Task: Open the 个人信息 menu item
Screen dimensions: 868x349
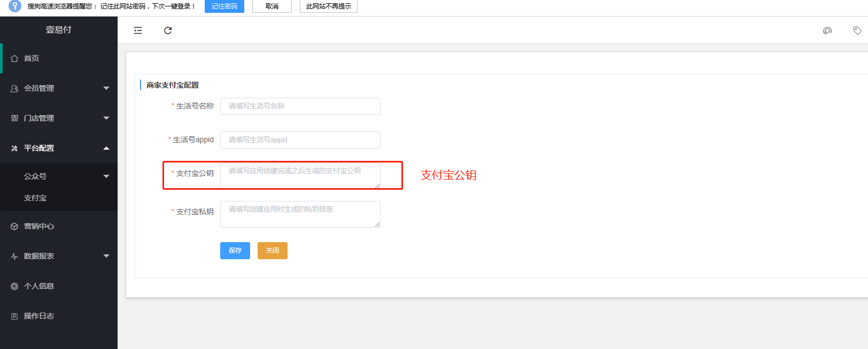Action: (x=59, y=286)
